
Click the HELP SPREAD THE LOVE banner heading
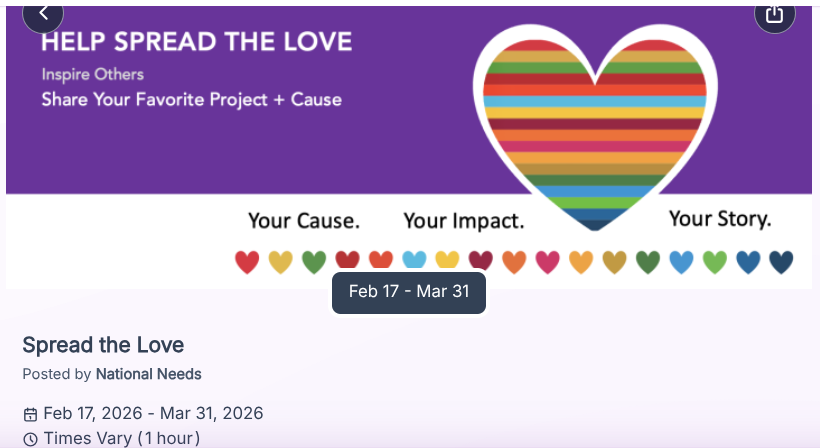197,42
